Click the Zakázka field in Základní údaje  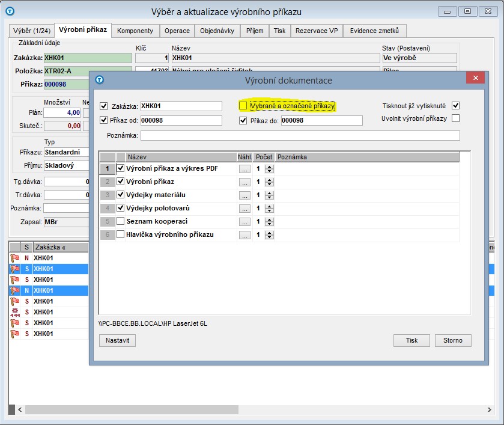coord(88,58)
